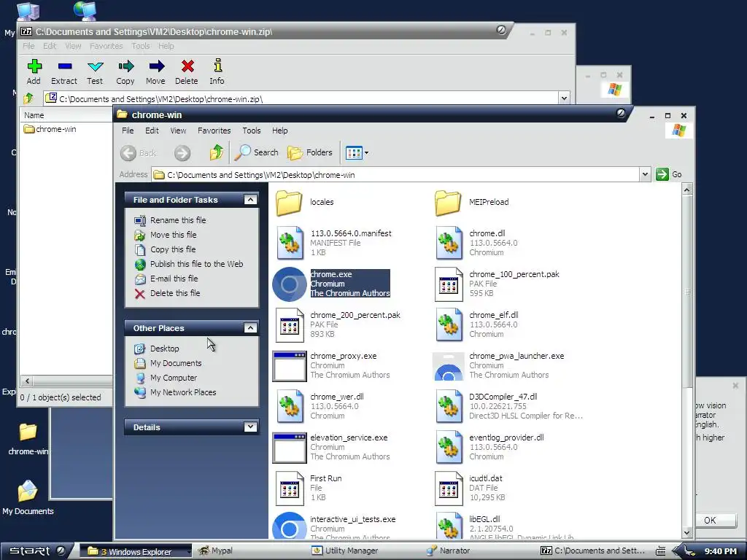Viewport: 747px width, 560px height.
Task: Click the Up folder icon in Explorer toolbar
Action: pos(217,152)
